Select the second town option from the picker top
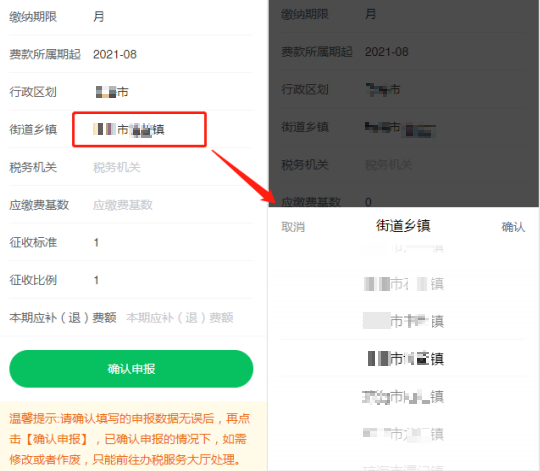 click(x=403, y=284)
